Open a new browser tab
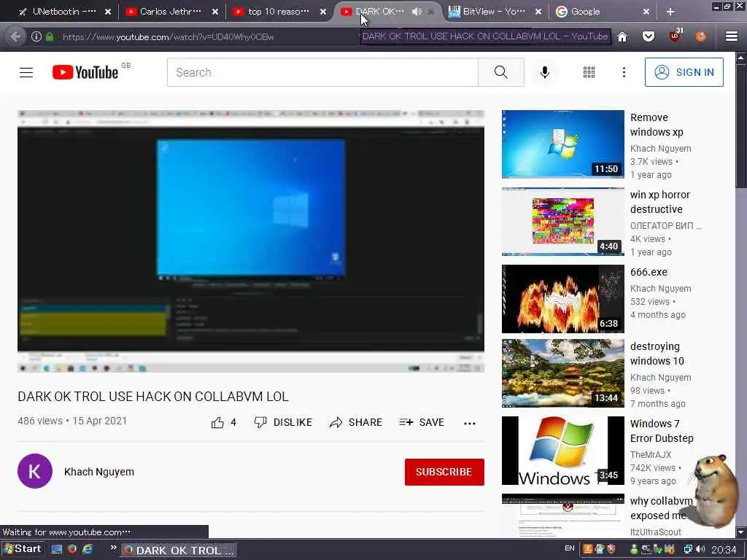The width and height of the screenshot is (747, 560). [670, 12]
